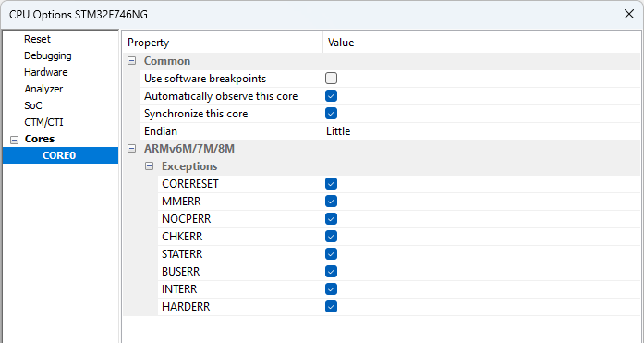Collapse the Common property group
644x343 pixels.
pyautogui.click(x=131, y=61)
